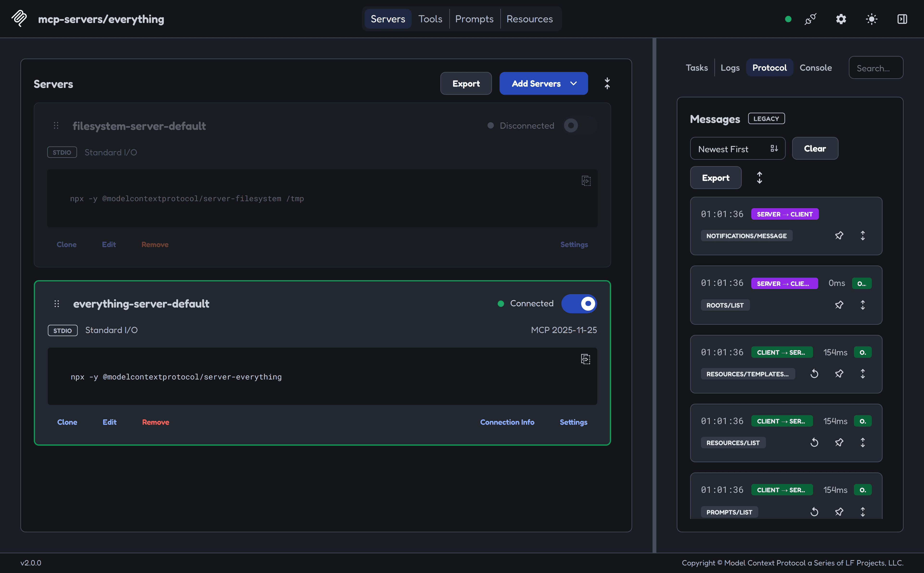Click the drag handle of everything-server-default
Screen dimensions: 924x573
pos(57,303)
